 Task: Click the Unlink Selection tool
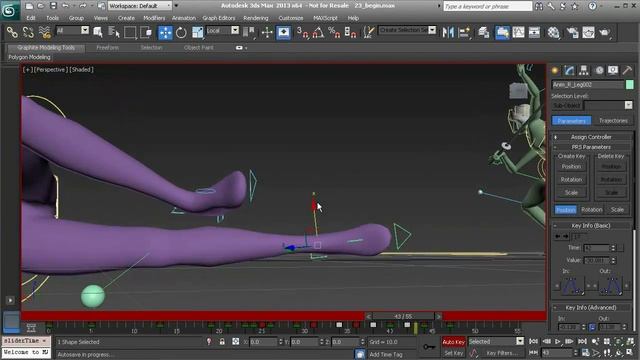(x=28, y=32)
